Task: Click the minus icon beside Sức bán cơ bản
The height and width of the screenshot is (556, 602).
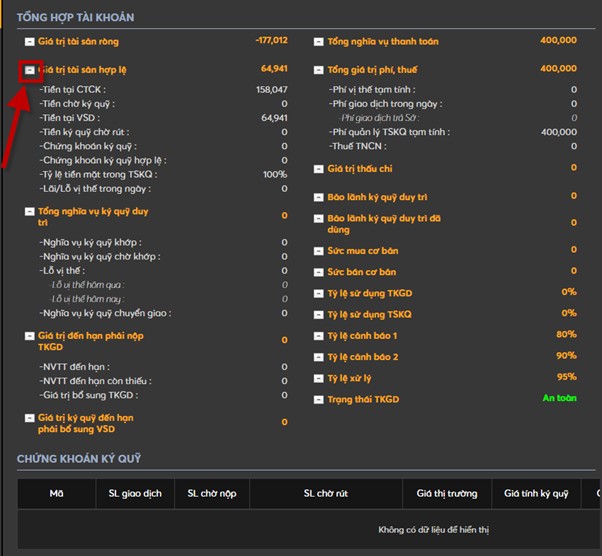Action: [x=319, y=272]
